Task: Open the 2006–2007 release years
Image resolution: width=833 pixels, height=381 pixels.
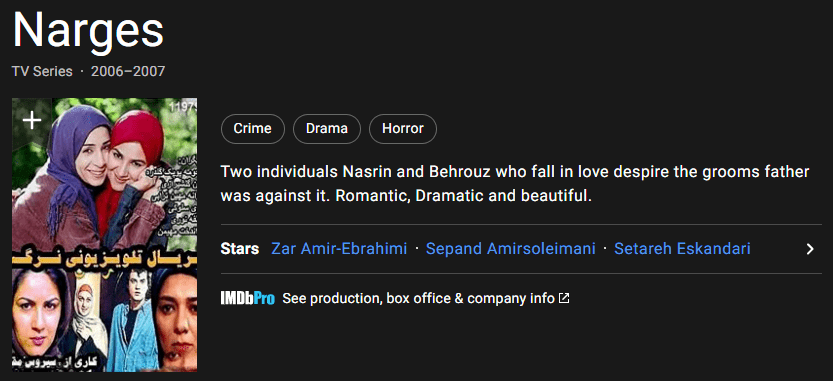Action: 128,71
